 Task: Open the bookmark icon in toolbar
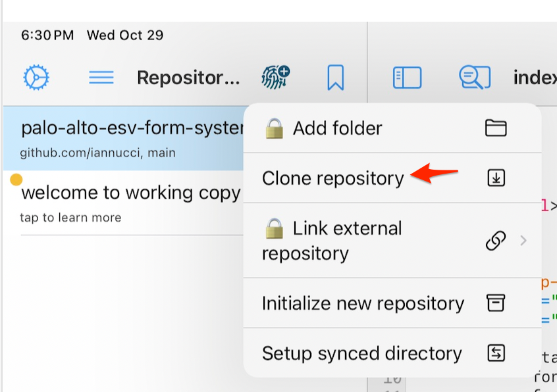[x=335, y=78]
